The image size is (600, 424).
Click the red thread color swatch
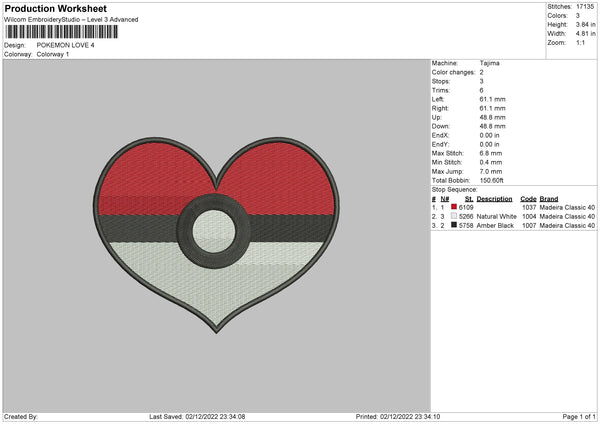click(454, 207)
